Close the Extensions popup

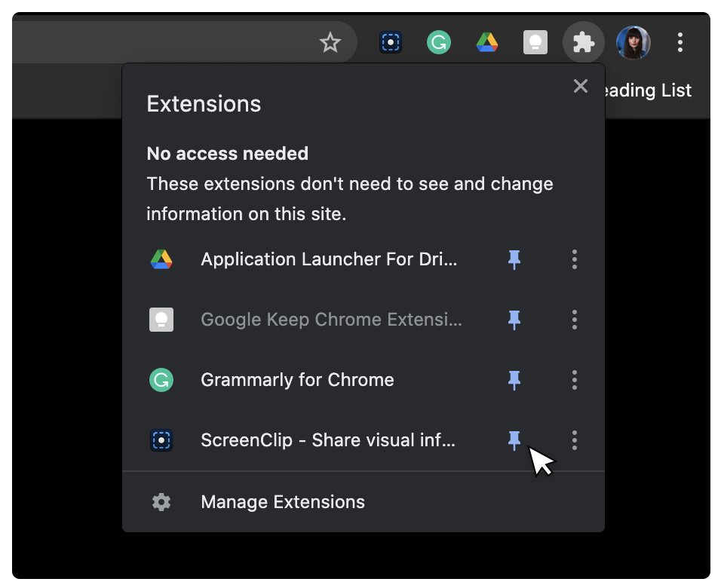(x=580, y=86)
